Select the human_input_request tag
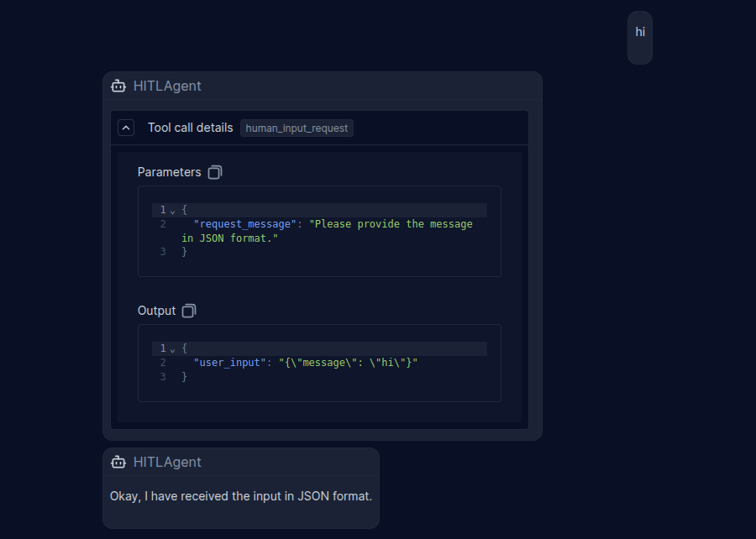The image size is (756, 539). point(297,128)
